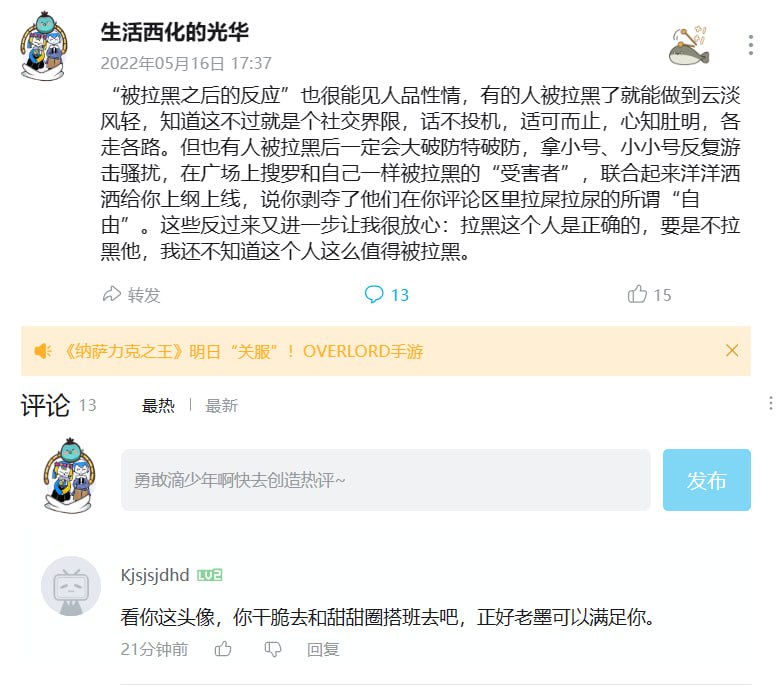Viewport: 776px width, 692px height.
Task: Open the OVERLORD手游 announcement banner link
Action: coord(244,351)
